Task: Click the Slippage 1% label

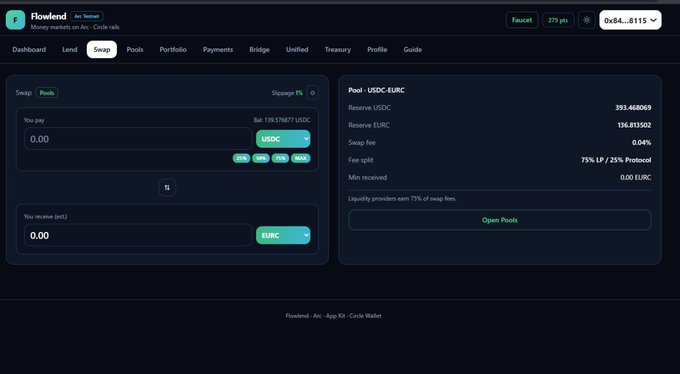Action: click(x=287, y=93)
